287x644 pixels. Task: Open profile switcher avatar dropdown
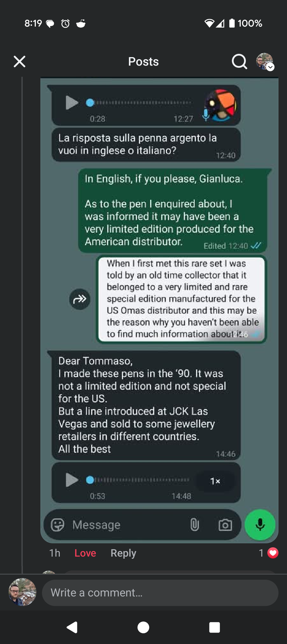point(265,62)
